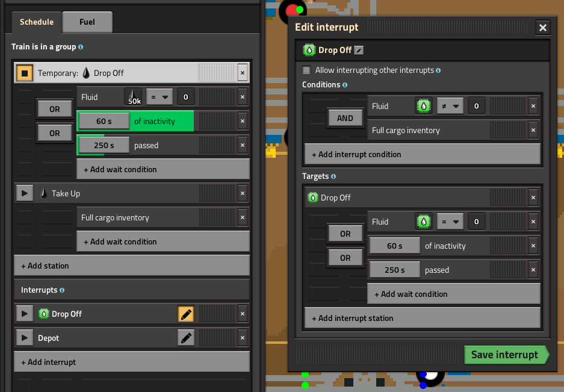Image resolution: width=564 pixels, height=392 pixels.
Task: Click the green signal icon in Drop Off title
Action: click(x=309, y=50)
